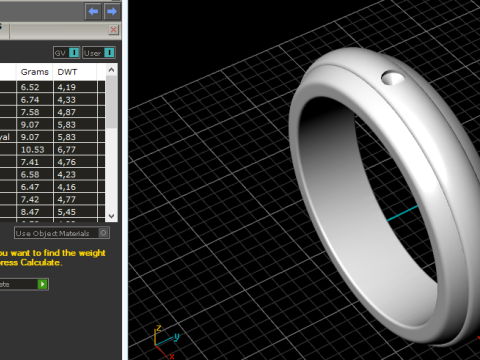The width and height of the screenshot is (480, 360).
Task: Toggle the GV switch
Action: 66,53
